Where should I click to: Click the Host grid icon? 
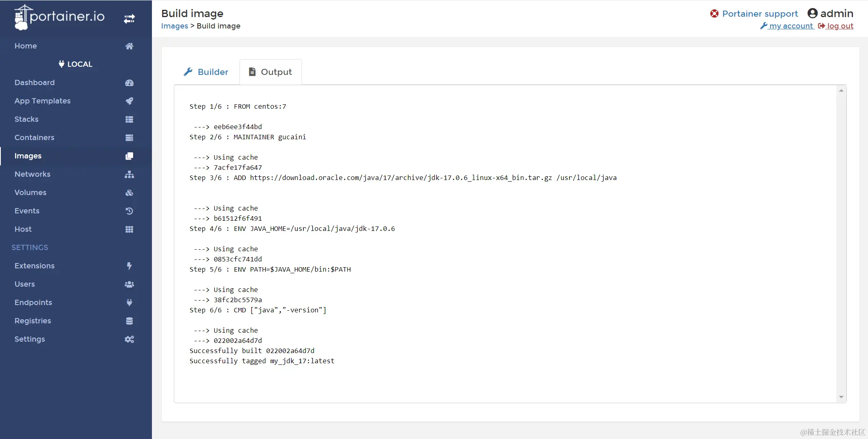pyautogui.click(x=129, y=229)
